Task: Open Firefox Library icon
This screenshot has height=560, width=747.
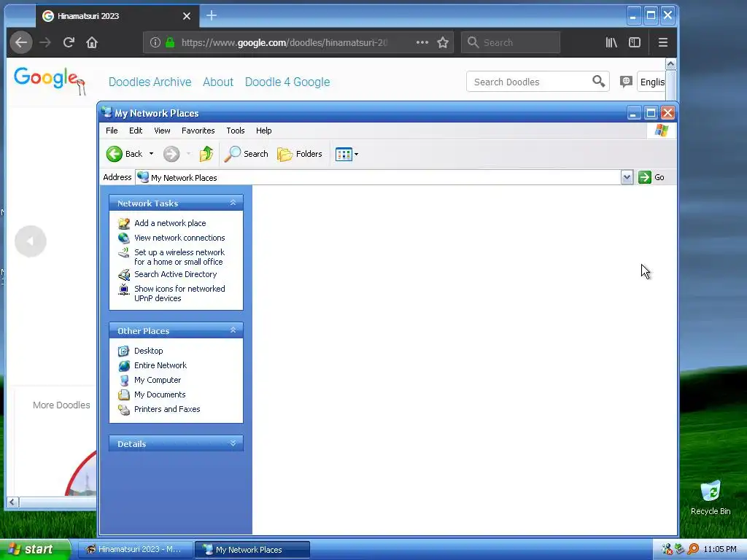Action: pos(611,42)
